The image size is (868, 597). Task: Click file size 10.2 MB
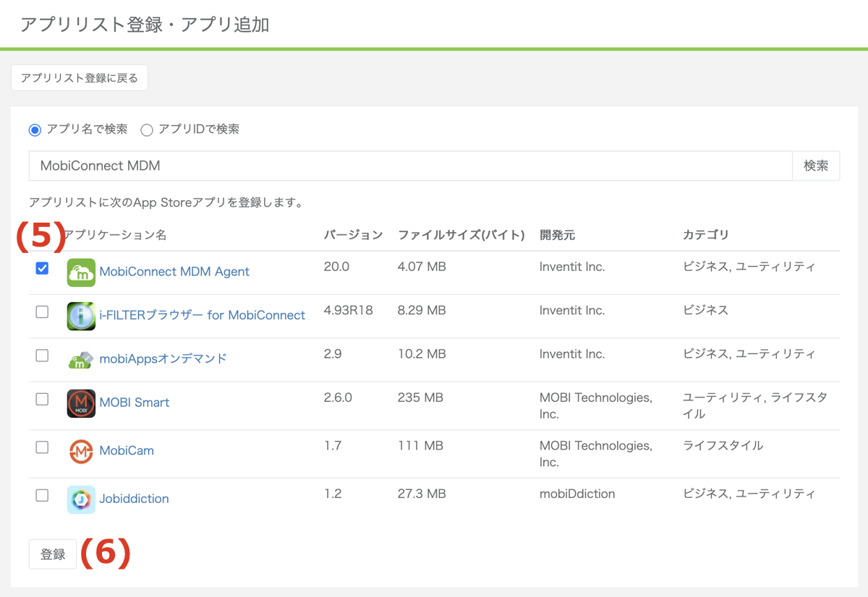pyautogui.click(x=422, y=354)
